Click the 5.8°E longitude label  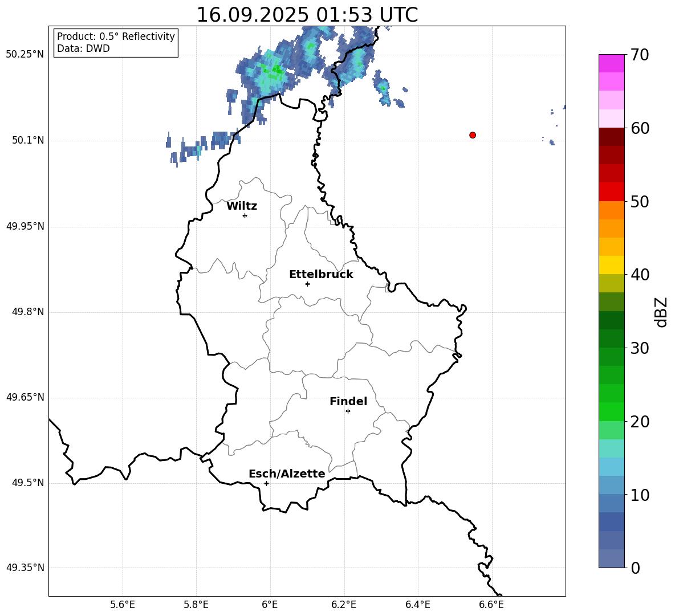196,605
